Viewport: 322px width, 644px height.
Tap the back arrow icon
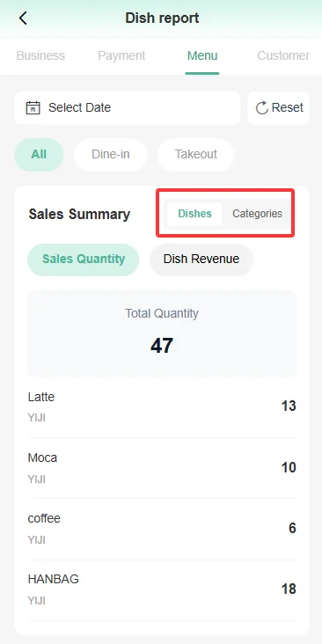23,18
